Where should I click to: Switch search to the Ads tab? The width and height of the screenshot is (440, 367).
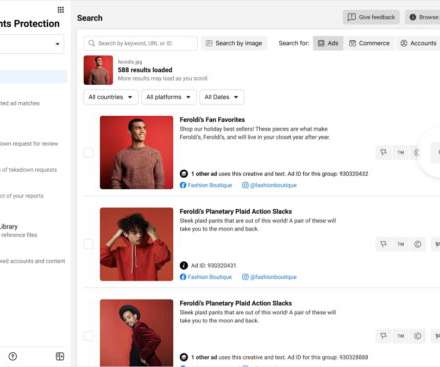coord(328,43)
